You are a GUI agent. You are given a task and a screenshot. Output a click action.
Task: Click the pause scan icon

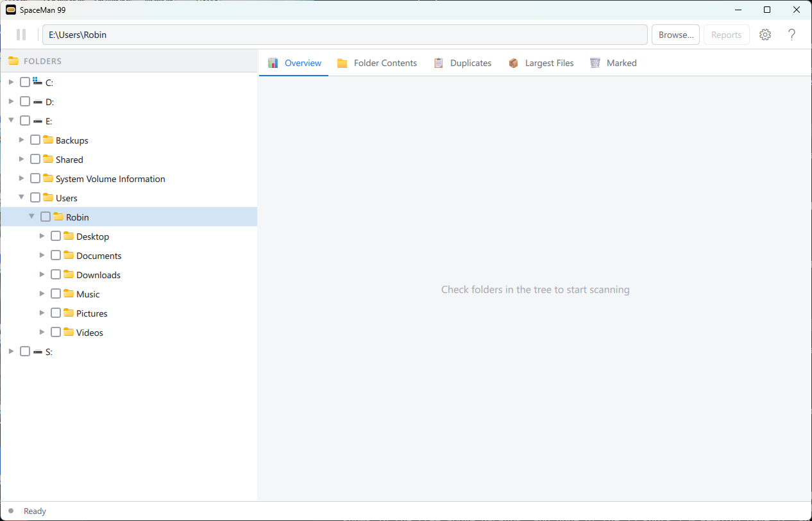point(21,35)
